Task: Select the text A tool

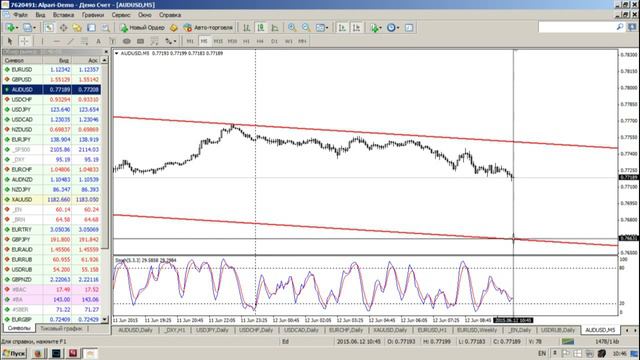Action: tap(98, 41)
